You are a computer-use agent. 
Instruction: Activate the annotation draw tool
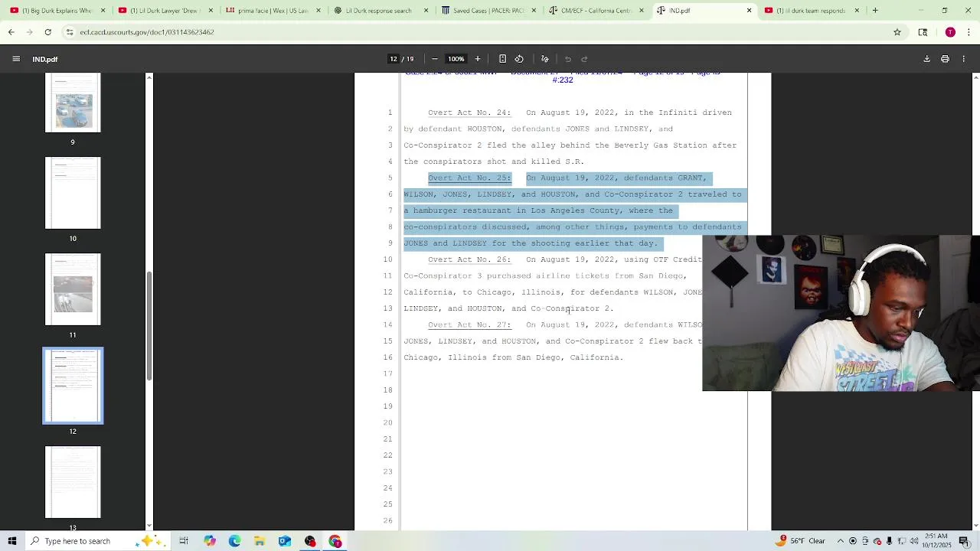[x=545, y=59]
